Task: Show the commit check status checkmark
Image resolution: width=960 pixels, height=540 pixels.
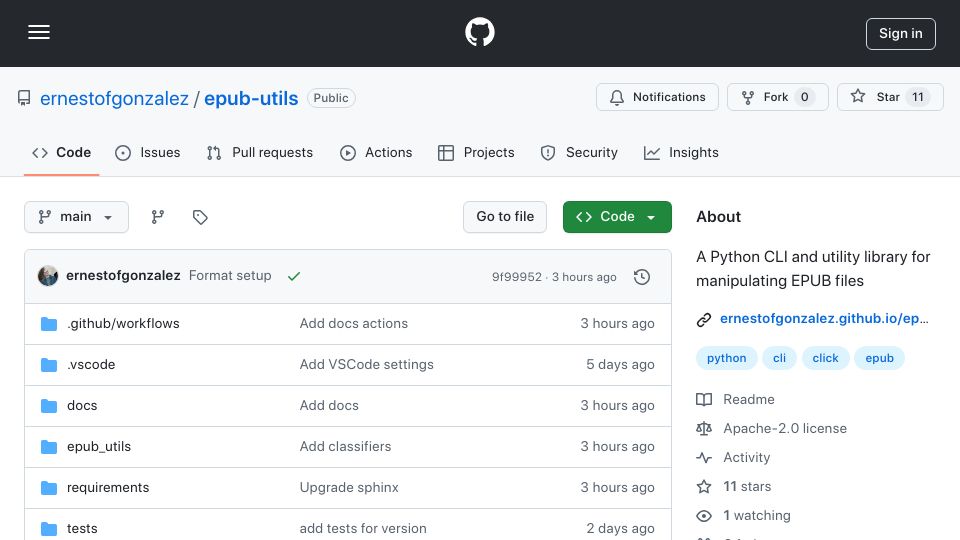Action: (x=294, y=276)
